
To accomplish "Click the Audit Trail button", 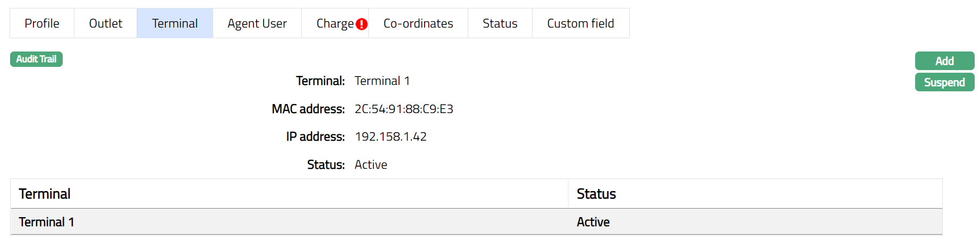I will [36, 59].
